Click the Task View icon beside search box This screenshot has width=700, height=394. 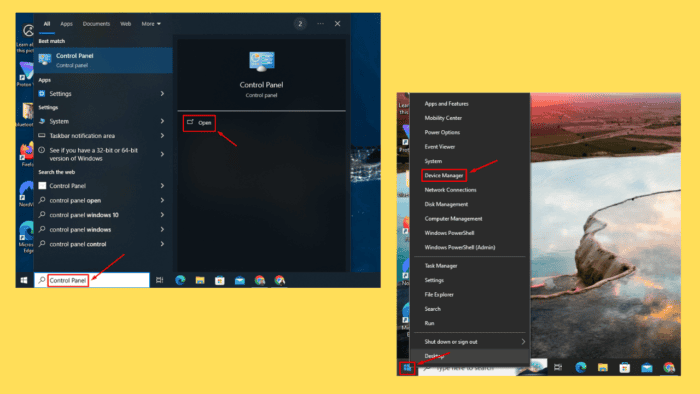point(159,280)
